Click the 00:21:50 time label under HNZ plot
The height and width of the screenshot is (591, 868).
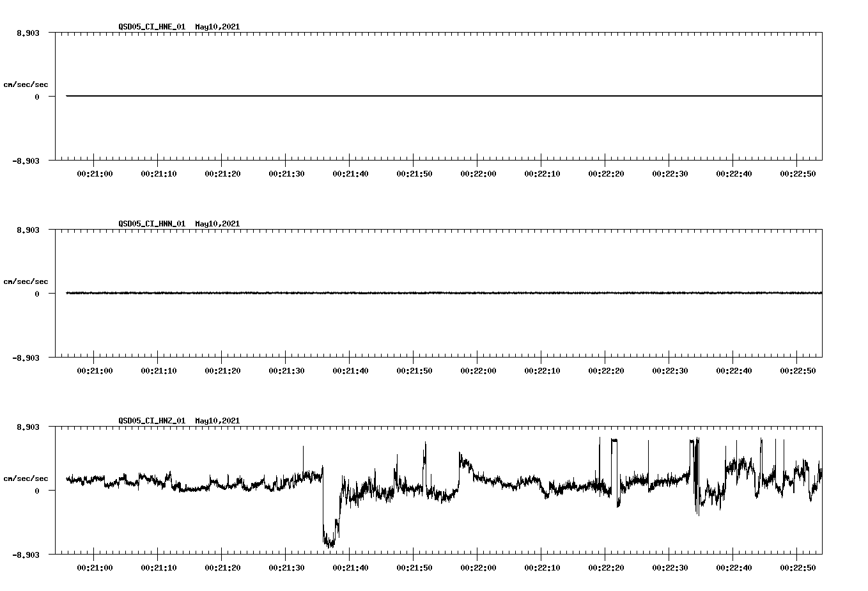[414, 568]
